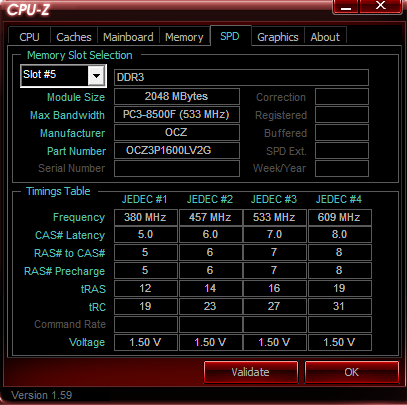Click the Memory Slot Selection group title
Viewport: 407px width, 405px height.
(x=80, y=55)
